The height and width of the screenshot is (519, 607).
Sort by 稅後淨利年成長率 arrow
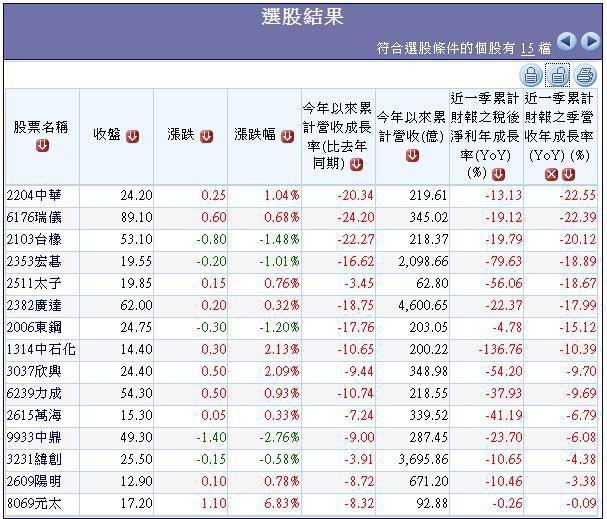(498, 175)
